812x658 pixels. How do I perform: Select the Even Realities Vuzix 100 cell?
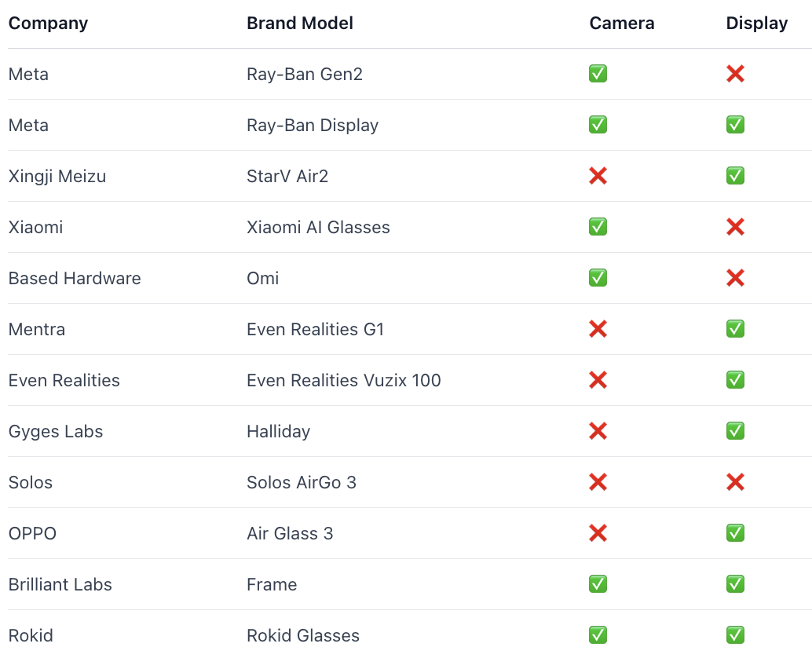(343, 380)
